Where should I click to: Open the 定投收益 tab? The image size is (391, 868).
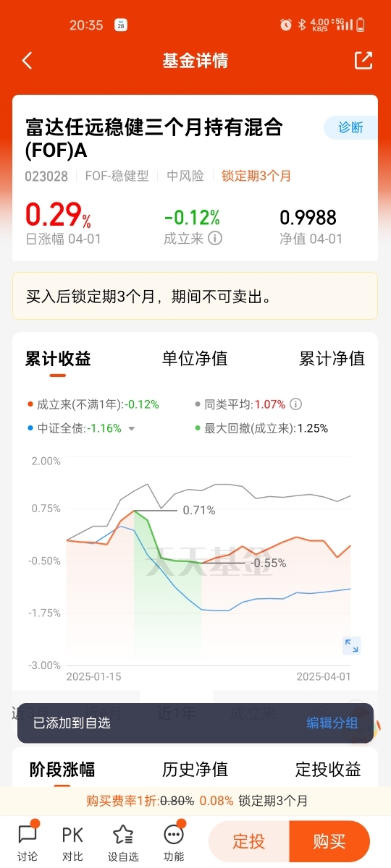[x=328, y=769]
